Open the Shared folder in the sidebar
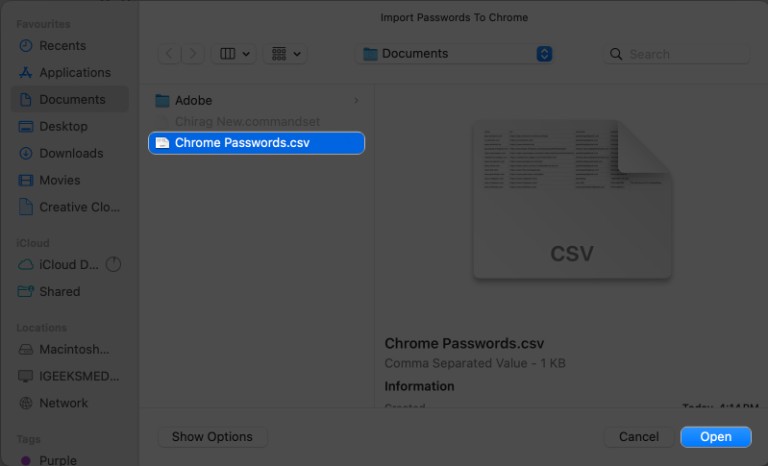The height and width of the screenshot is (466, 768). coord(59,292)
